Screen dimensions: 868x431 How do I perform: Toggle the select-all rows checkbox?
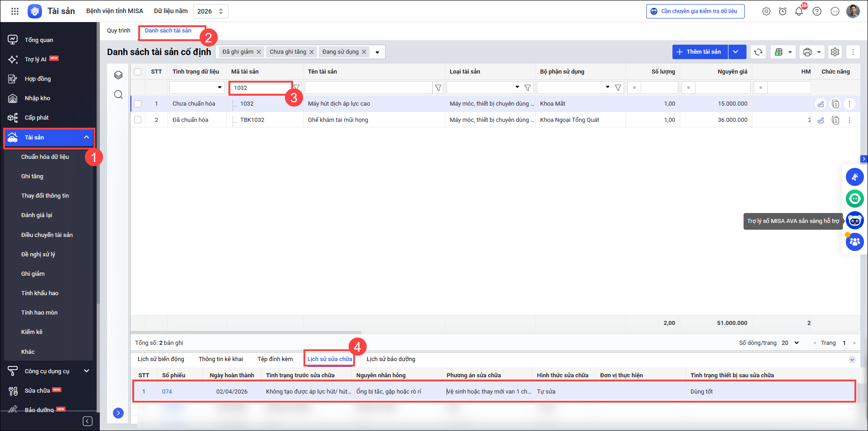click(138, 71)
